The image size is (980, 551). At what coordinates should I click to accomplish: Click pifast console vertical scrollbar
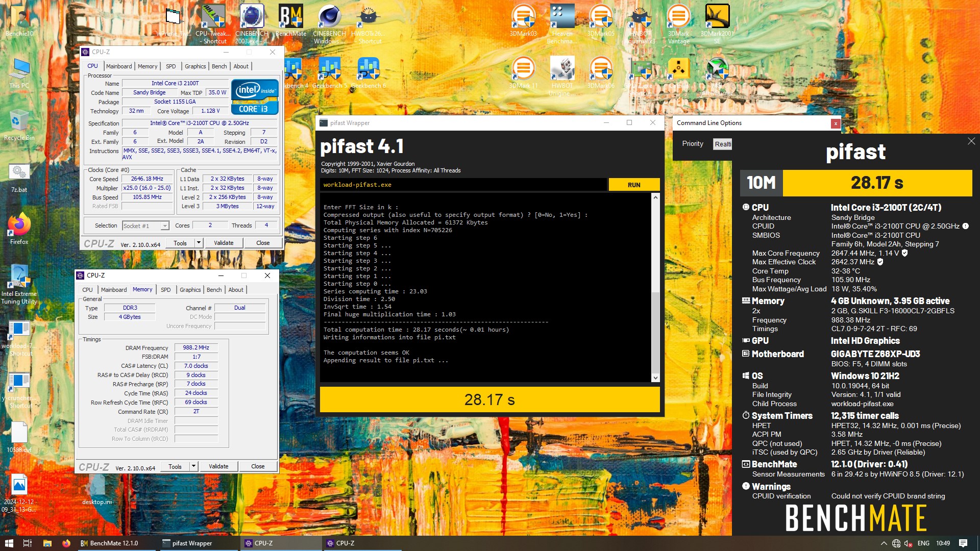pos(655,287)
